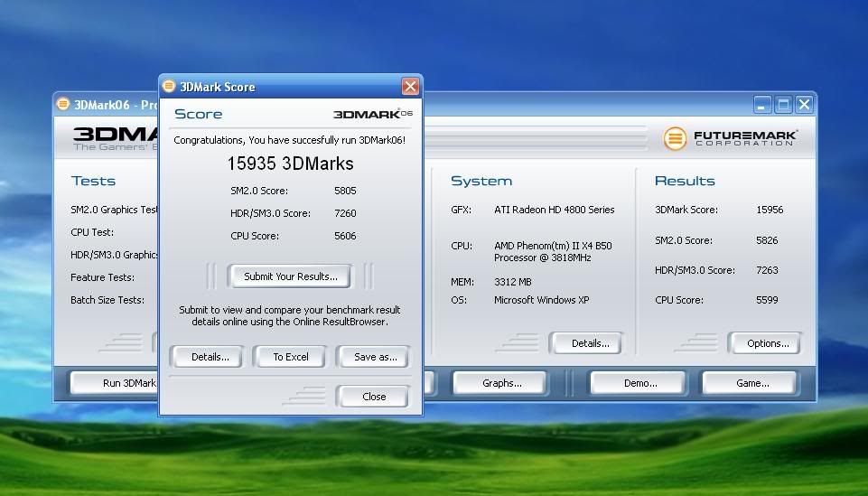Close the 3DMark06 main window
This screenshot has height=496, width=868.
(805, 105)
